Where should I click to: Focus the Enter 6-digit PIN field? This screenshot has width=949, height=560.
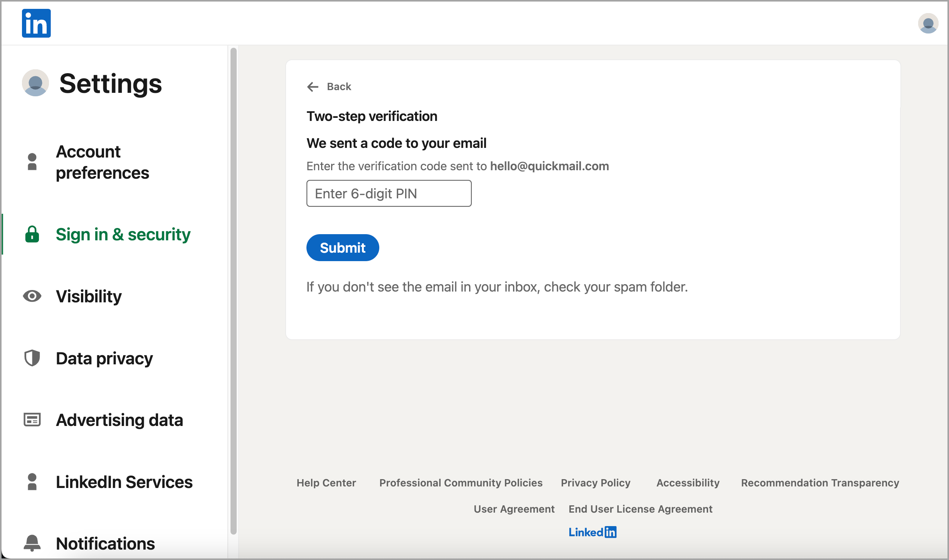(x=389, y=193)
